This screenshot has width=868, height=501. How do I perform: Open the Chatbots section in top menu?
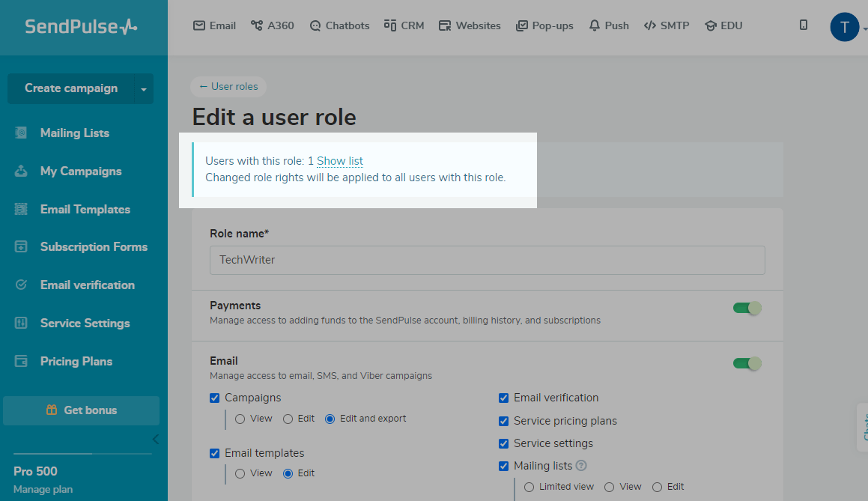click(x=339, y=25)
